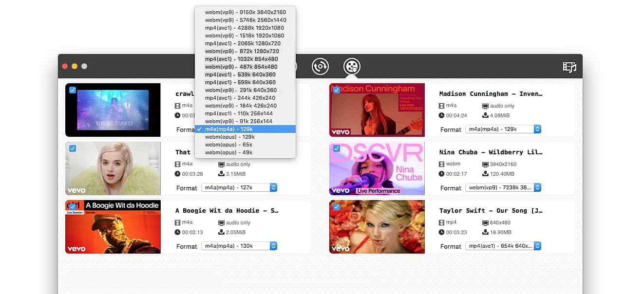Pick the checked m4a(mp4a) 129k option
The width and height of the screenshot is (644, 294).
[245, 129]
